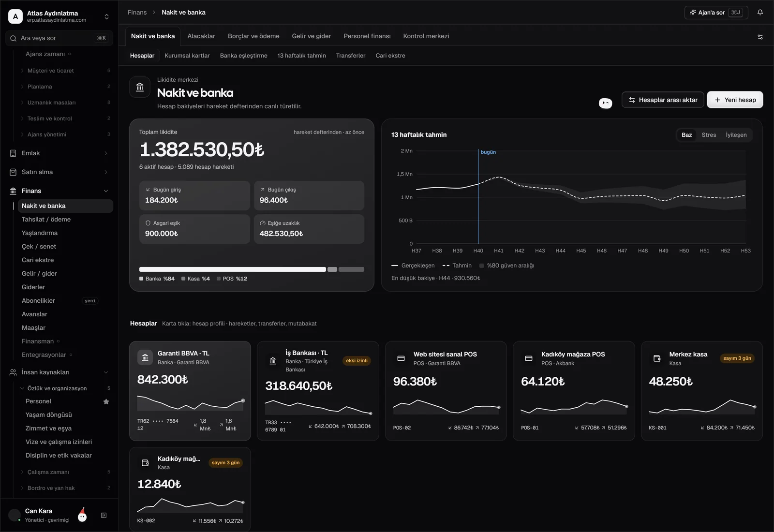Open the notifications bell
The width and height of the screenshot is (774, 532).
760,13
